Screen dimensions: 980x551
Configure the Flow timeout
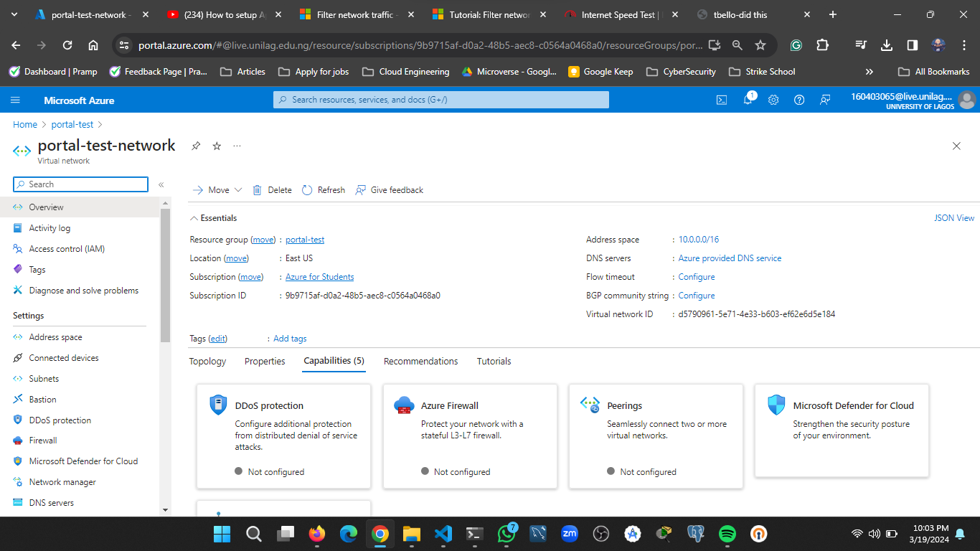[697, 277]
